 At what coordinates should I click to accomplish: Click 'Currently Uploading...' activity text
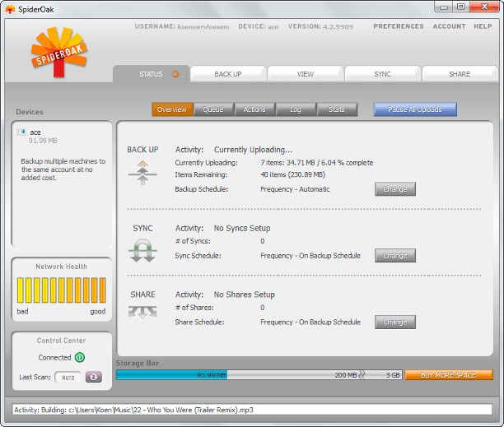click(x=253, y=150)
